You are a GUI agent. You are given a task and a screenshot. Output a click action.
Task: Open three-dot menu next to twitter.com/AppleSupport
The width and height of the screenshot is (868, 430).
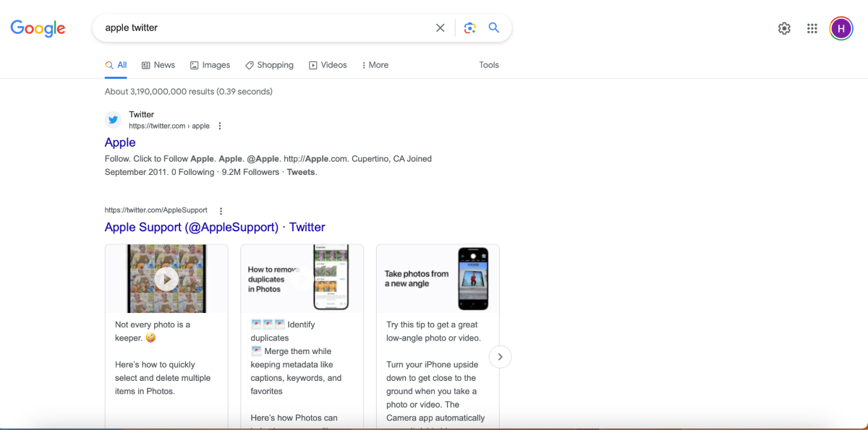click(x=221, y=211)
